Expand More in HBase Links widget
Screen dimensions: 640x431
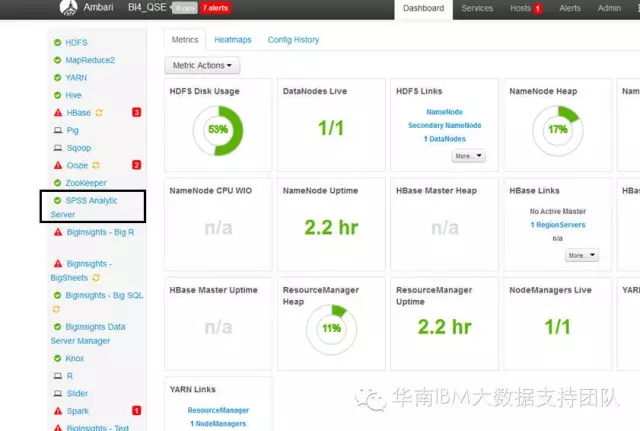point(582,255)
